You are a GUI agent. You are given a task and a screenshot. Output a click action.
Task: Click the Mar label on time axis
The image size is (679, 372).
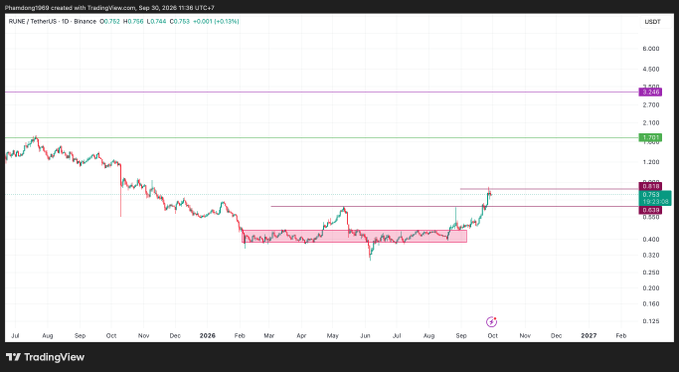click(x=269, y=336)
